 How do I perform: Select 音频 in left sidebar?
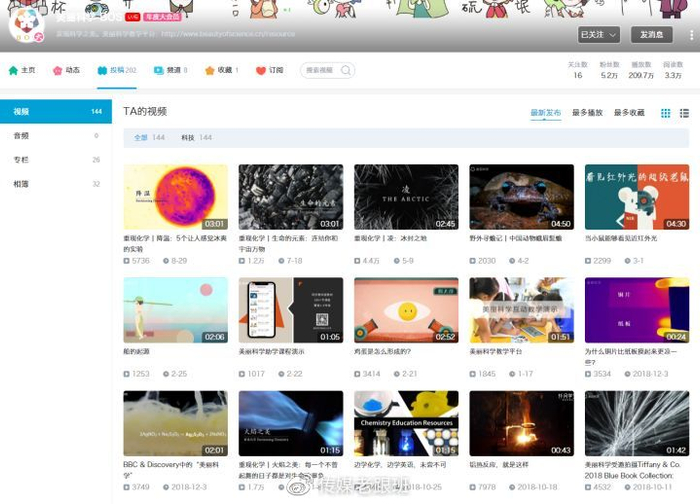point(22,136)
